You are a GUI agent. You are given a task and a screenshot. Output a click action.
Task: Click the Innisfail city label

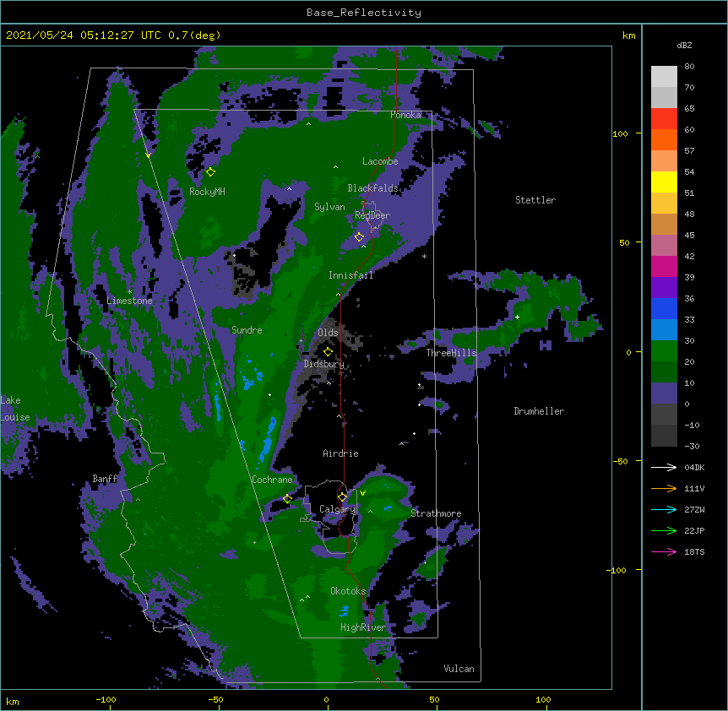coord(350,275)
